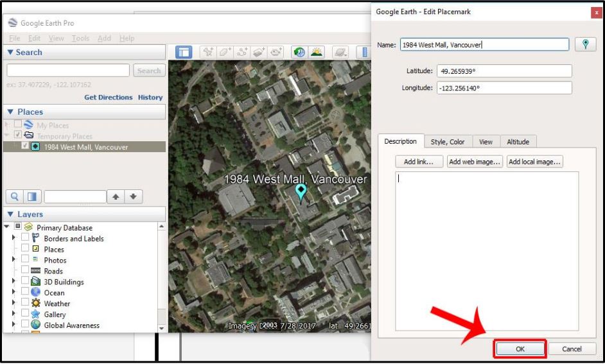The width and height of the screenshot is (605, 364).
Task: Open the Edit menu
Action: click(34, 38)
